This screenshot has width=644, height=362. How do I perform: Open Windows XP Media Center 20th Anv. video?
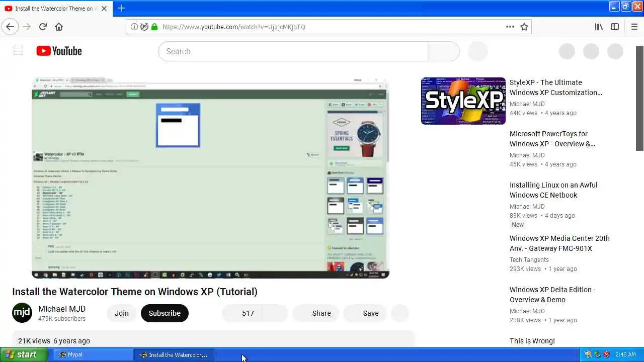[559, 243]
